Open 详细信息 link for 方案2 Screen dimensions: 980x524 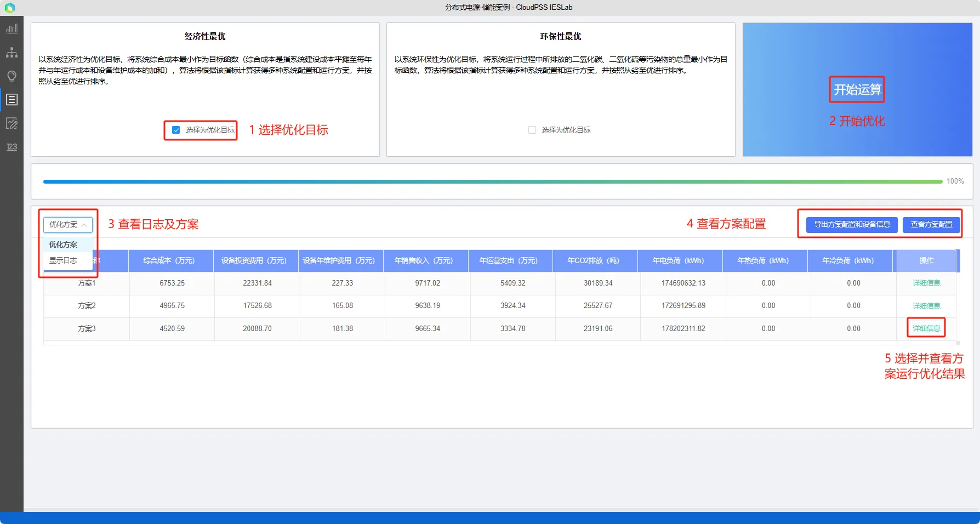pos(926,306)
